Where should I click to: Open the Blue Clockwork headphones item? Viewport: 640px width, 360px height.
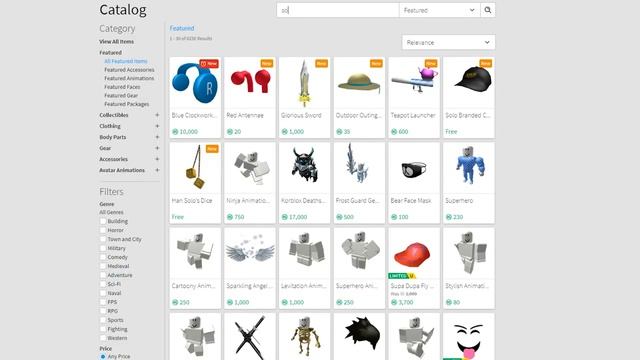(x=195, y=83)
